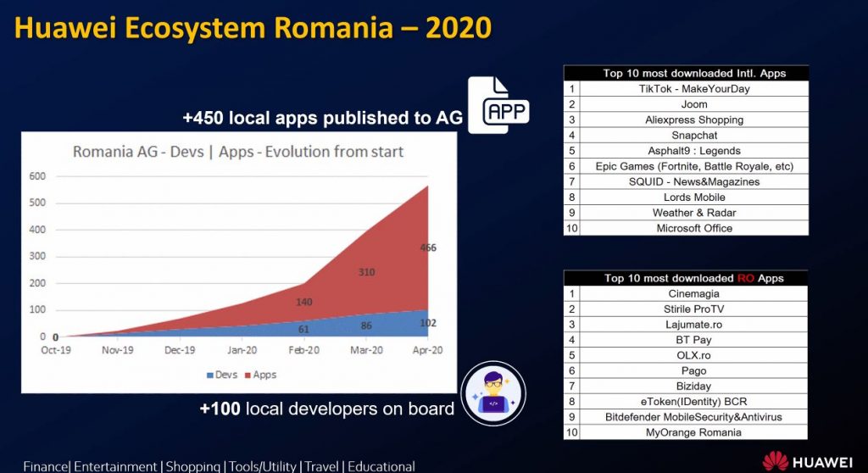Select the 'eToken(IDentity) BCR' row
Viewport: 868px width, 473px height.
[x=685, y=402]
